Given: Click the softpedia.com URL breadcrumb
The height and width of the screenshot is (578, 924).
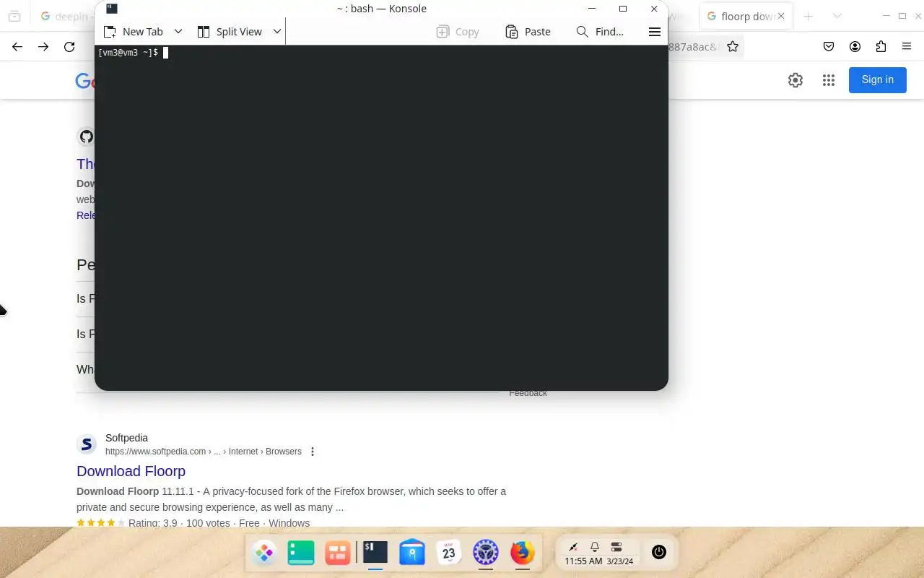Looking at the screenshot, I should click(203, 452).
